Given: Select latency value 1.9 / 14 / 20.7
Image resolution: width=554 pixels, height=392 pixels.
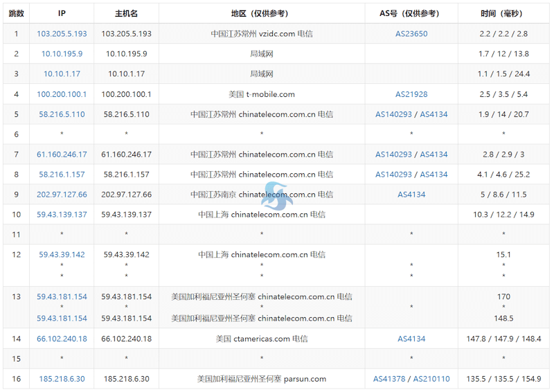Looking at the screenshot, I should [x=503, y=114].
